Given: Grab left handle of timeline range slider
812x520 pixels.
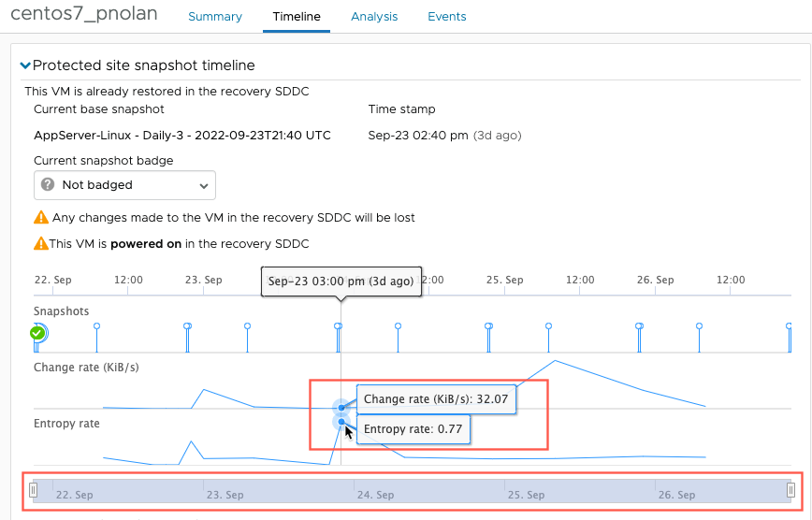Looking at the screenshot, I should click(x=33, y=490).
